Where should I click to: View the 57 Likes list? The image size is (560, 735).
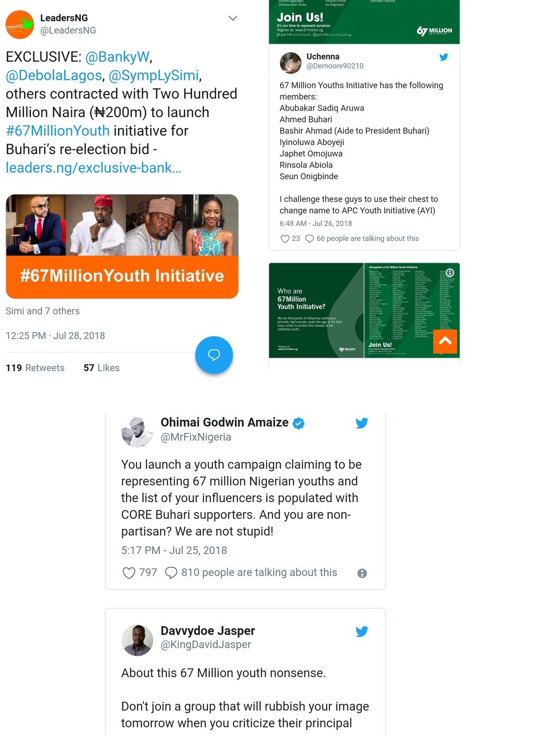pyautogui.click(x=102, y=368)
